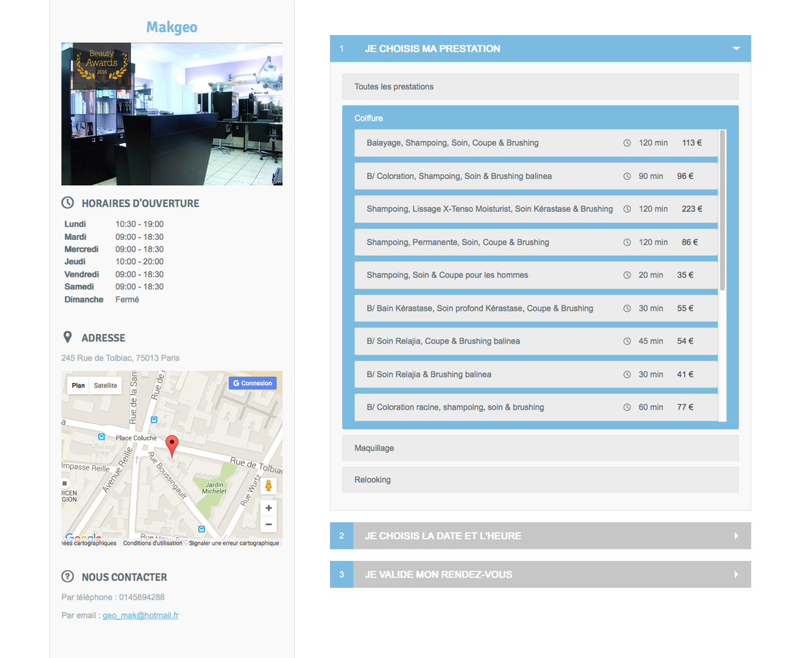
Task: Expand Je valide mon rendez-vous section
Action: click(x=540, y=574)
